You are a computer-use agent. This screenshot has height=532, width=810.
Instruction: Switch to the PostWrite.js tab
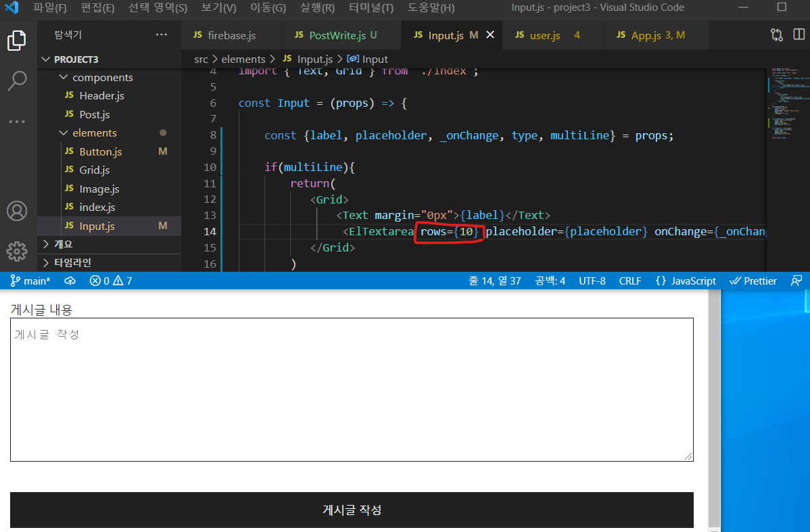click(x=341, y=35)
